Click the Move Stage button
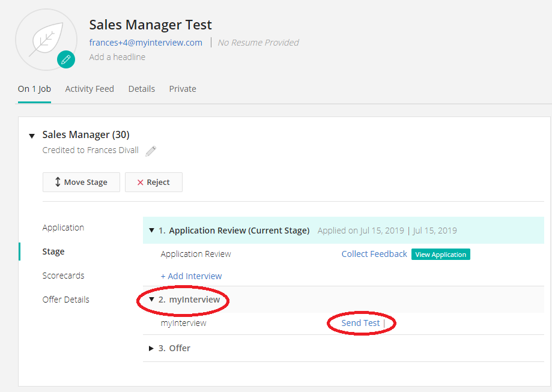 coord(81,182)
